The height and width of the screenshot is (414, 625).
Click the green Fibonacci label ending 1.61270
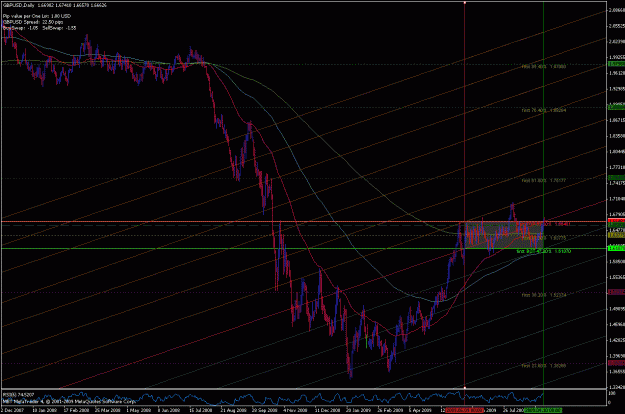click(544, 251)
